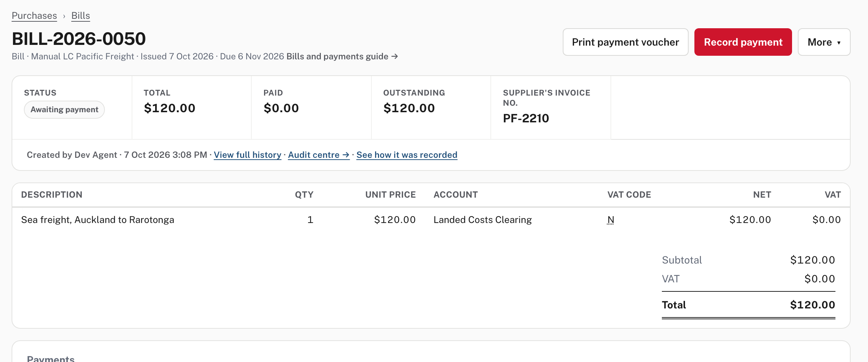Click the DESCRIPTION column header
This screenshot has width=868, height=362.
pos(52,195)
